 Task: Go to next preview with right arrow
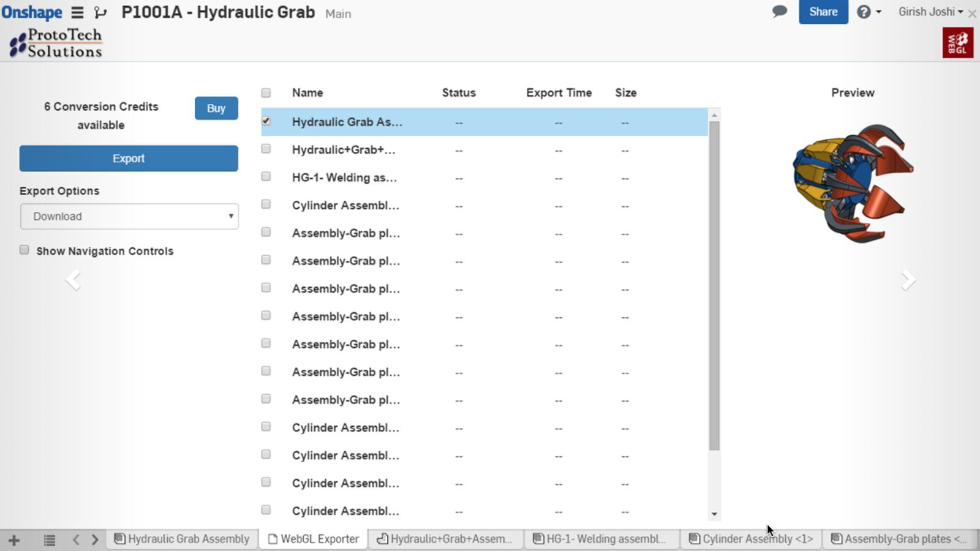908,280
